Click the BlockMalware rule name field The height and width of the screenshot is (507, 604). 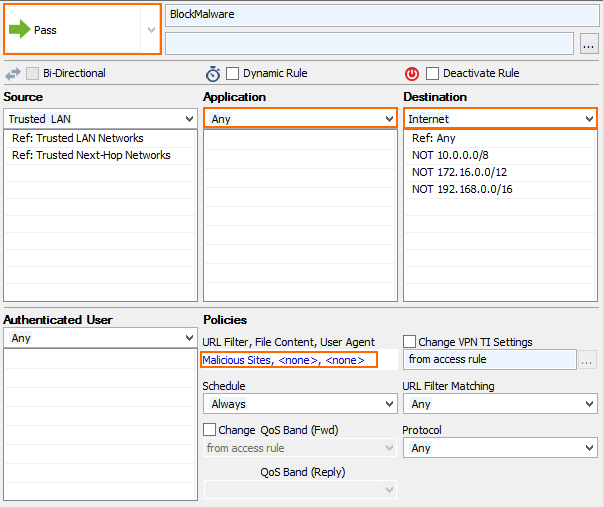pos(382,16)
